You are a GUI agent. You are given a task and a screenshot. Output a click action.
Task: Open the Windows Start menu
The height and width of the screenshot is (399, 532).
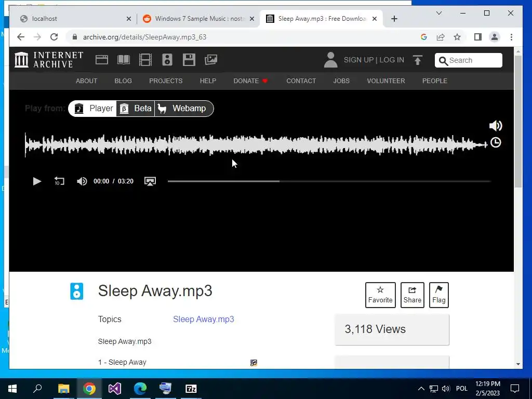pyautogui.click(x=12, y=389)
